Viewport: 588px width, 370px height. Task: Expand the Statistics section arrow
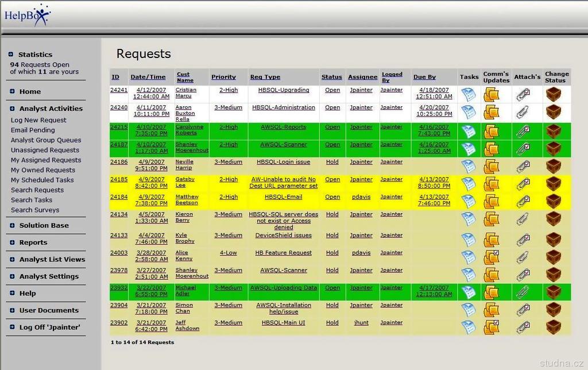tap(11, 54)
